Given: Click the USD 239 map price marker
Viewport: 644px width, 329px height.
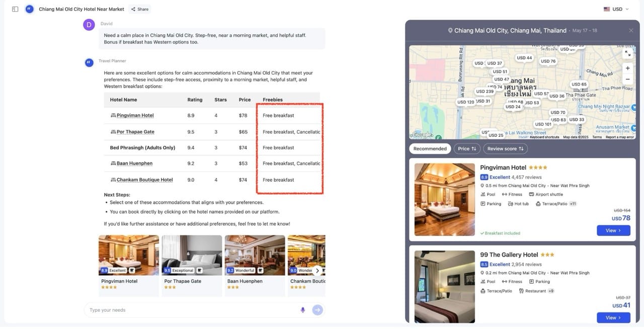Looking at the screenshot, I should coord(485,92).
